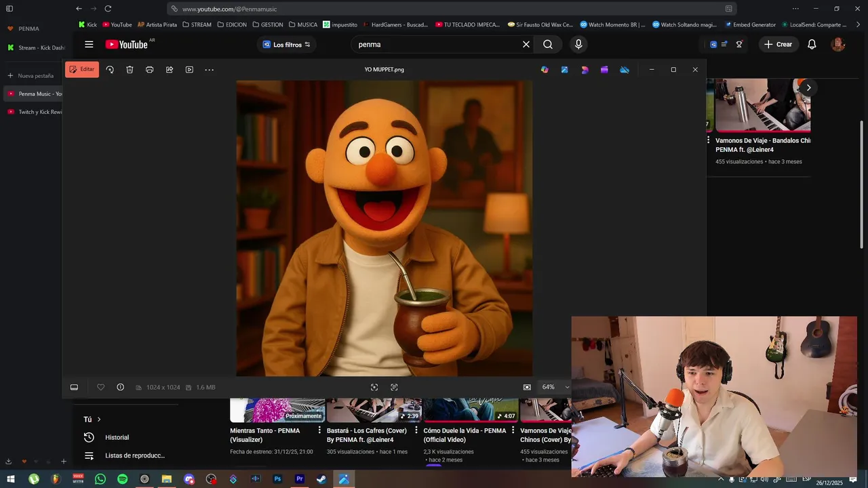The height and width of the screenshot is (488, 868).
Task: Click the Los filtros button
Action: tap(286, 45)
